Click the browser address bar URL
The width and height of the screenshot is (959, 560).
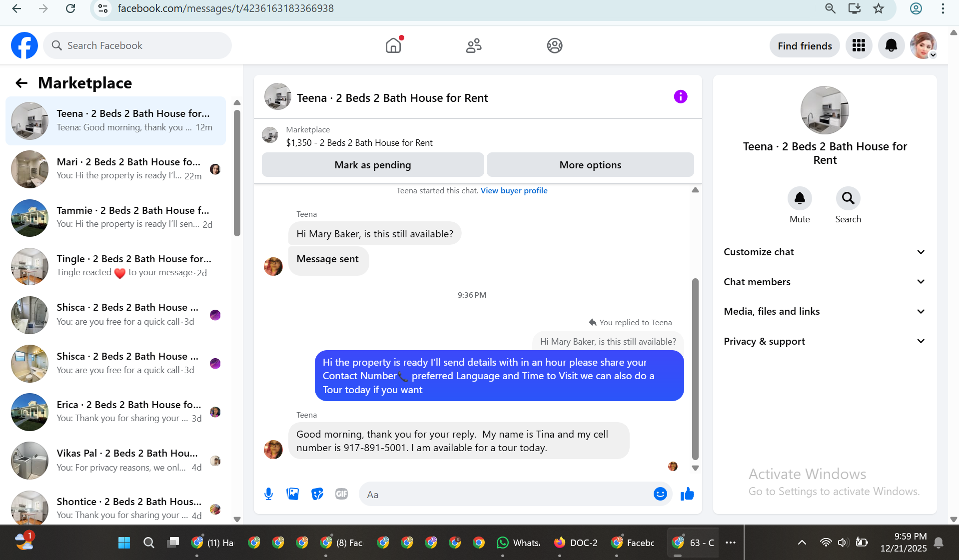coord(225,8)
